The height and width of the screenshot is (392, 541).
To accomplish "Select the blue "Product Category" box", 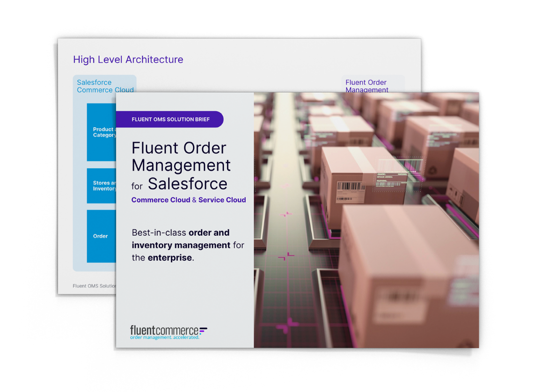I will pyautogui.click(x=102, y=132).
